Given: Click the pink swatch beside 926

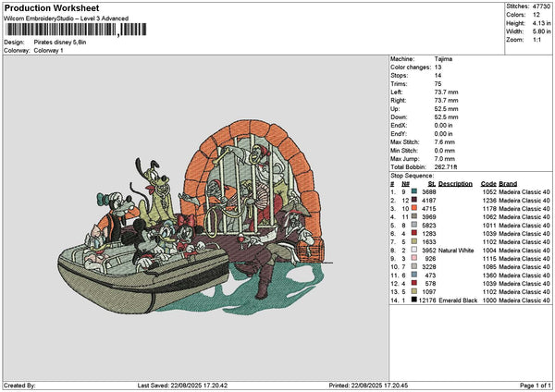Looking at the screenshot, I should [x=413, y=258].
